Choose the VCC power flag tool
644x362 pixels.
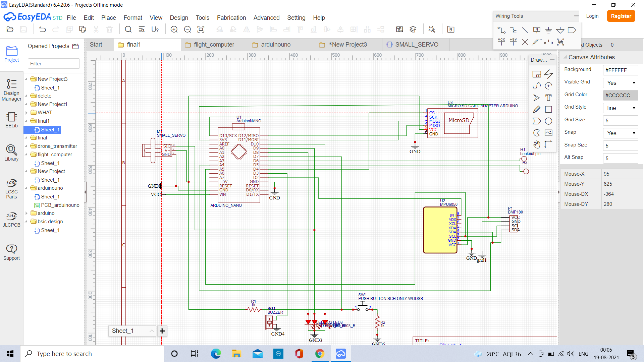click(501, 42)
